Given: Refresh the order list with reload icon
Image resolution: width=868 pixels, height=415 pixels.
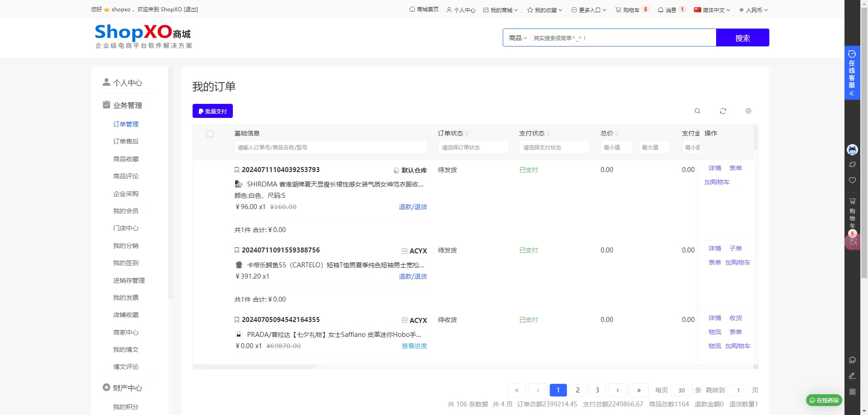Looking at the screenshot, I should (723, 111).
